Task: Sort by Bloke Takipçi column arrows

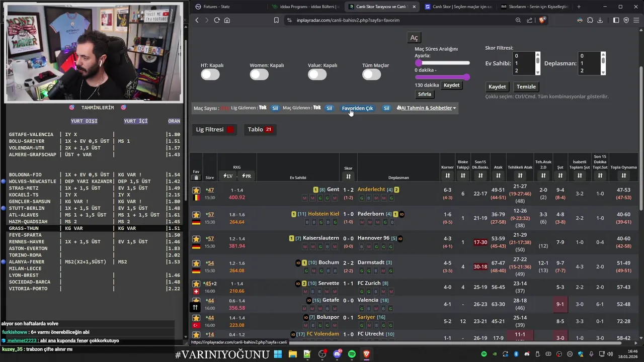Action: pos(463,175)
